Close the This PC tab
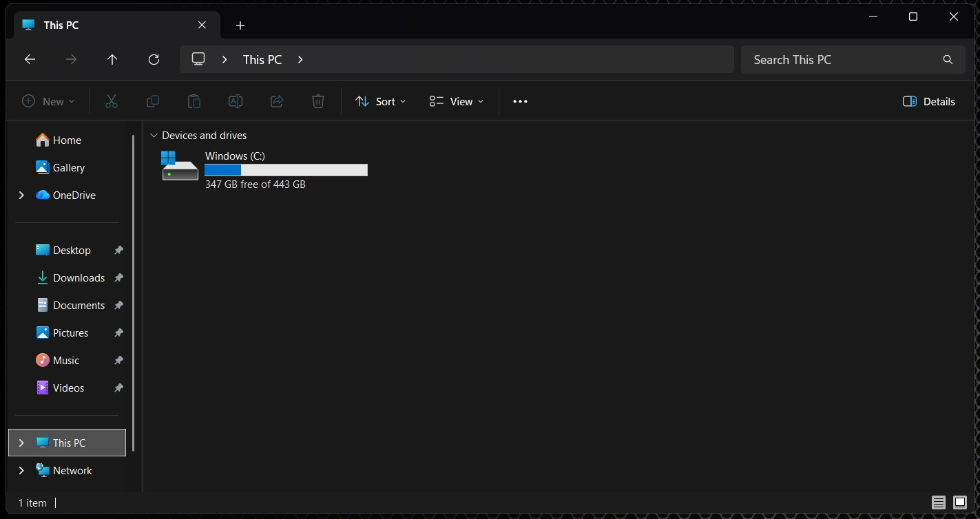This screenshot has width=980, height=519. click(202, 25)
